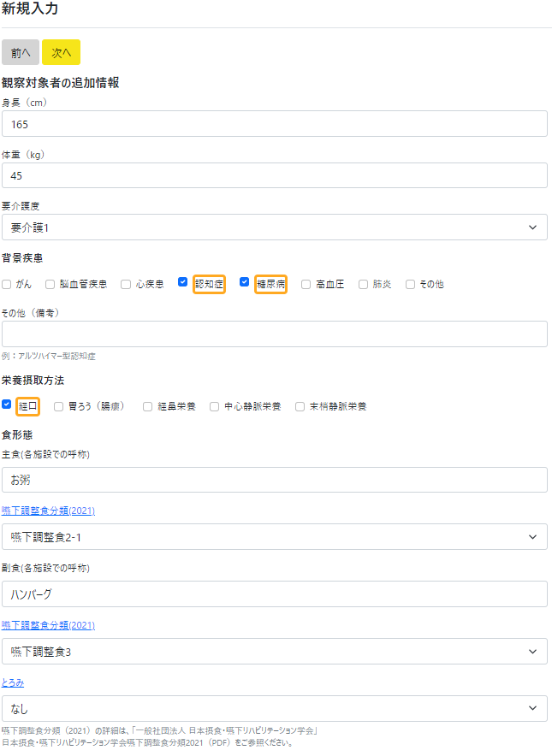Check the 中心静脈栄養 checkbox
Image resolution: width=552 pixels, height=756 pixels.
215,407
